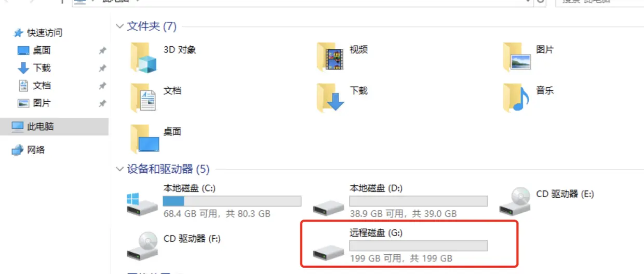The height and width of the screenshot is (274, 644).
Task: Click the search box for 此电脑
Action: coord(599,3)
